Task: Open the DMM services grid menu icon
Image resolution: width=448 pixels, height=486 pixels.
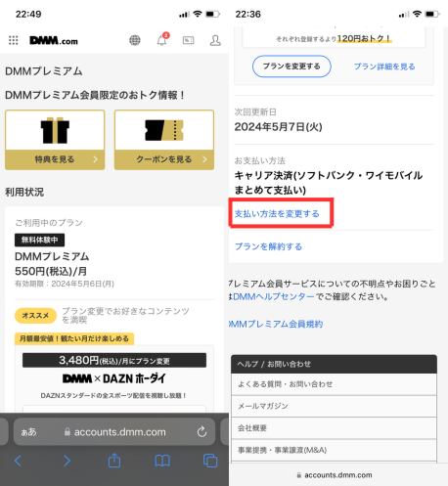Action: [x=14, y=40]
